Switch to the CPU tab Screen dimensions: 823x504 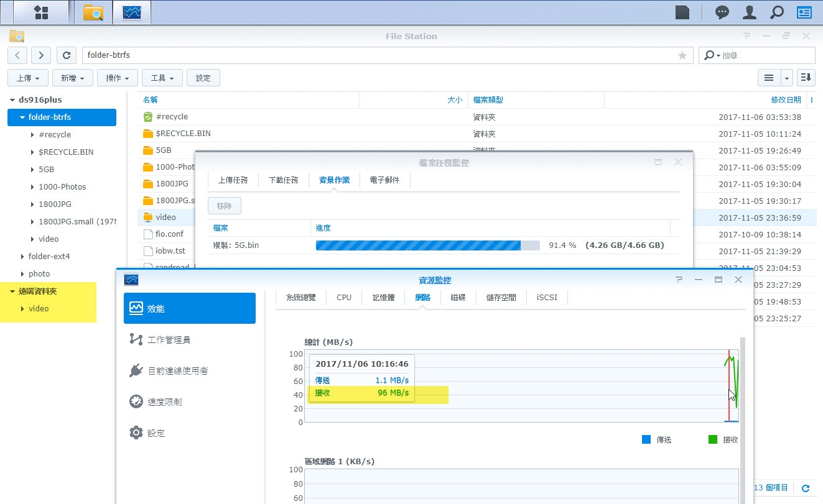click(x=344, y=297)
